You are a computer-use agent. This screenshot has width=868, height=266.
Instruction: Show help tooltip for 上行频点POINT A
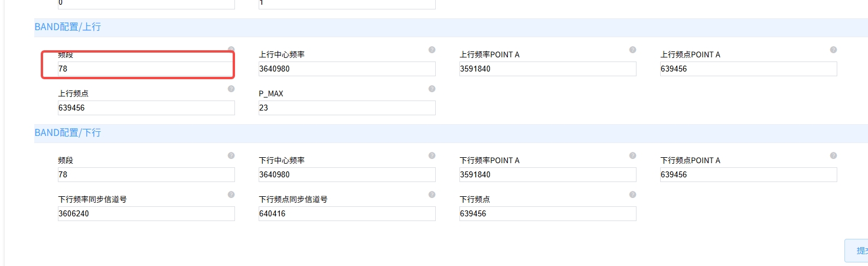pyautogui.click(x=833, y=50)
